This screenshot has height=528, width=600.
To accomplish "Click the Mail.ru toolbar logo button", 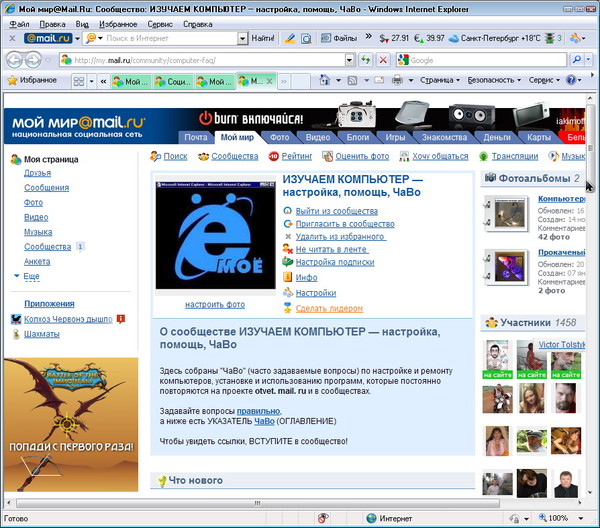I will click(x=48, y=38).
